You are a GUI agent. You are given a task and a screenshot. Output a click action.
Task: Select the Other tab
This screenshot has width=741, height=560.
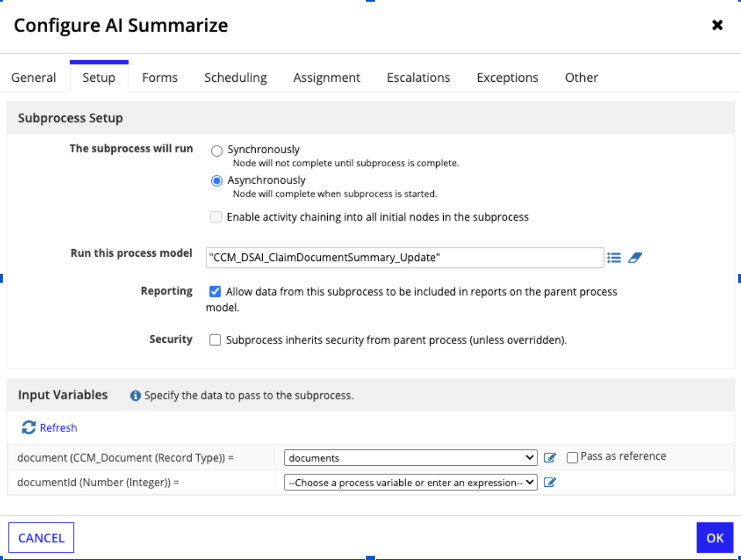(x=581, y=77)
